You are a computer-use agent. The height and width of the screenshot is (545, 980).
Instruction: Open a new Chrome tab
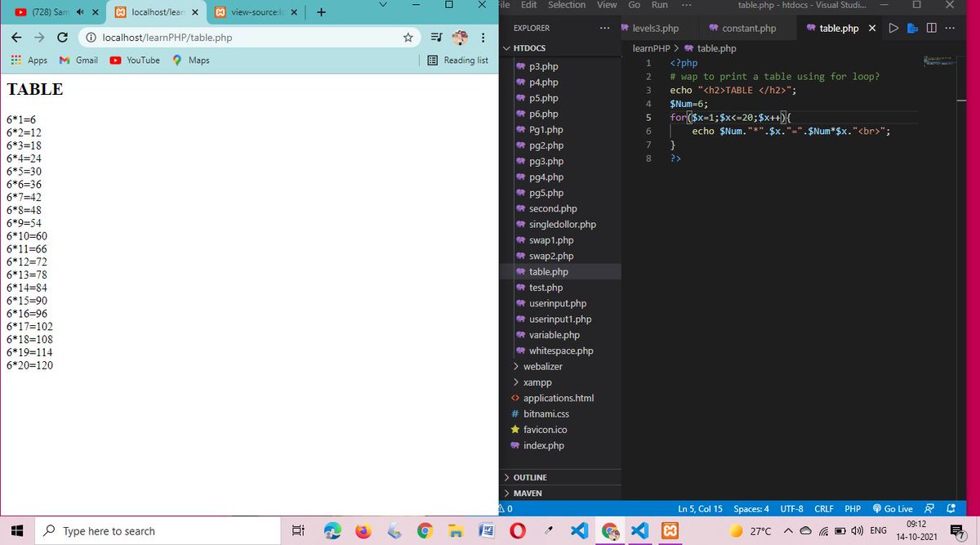(x=321, y=12)
